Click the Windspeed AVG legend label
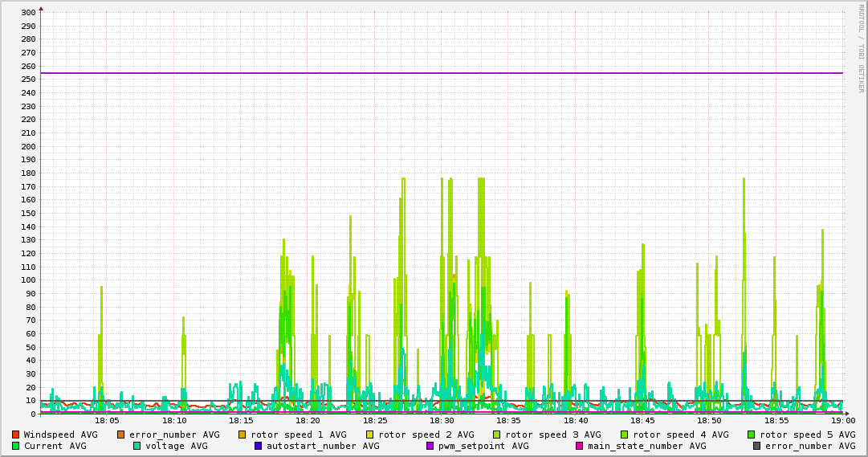 (x=60, y=435)
